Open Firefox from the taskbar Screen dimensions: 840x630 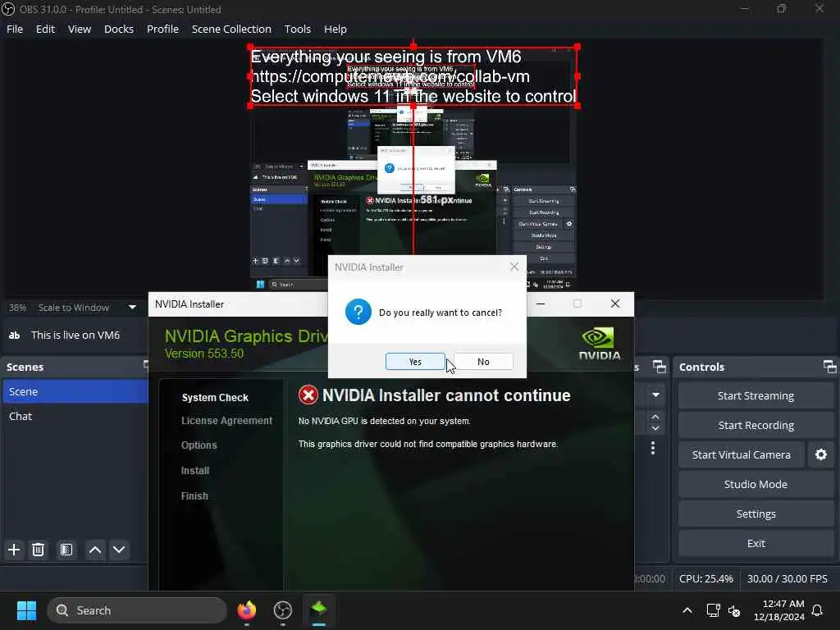click(246, 610)
